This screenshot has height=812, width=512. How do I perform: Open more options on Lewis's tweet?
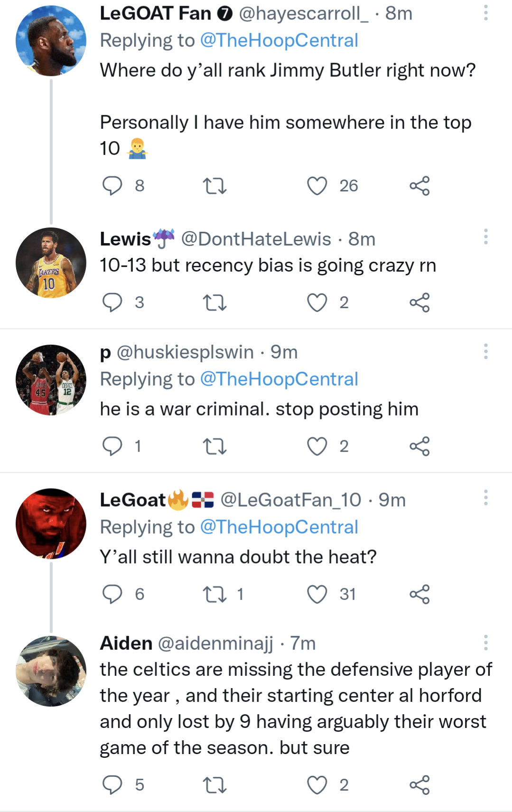tap(485, 236)
